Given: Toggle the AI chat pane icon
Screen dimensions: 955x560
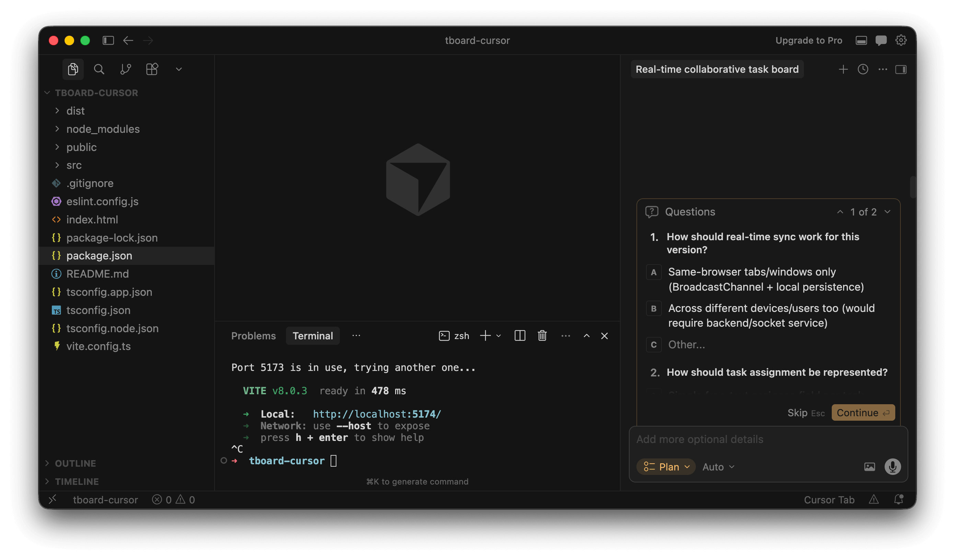Looking at the screenshot, I should point(881,40).
